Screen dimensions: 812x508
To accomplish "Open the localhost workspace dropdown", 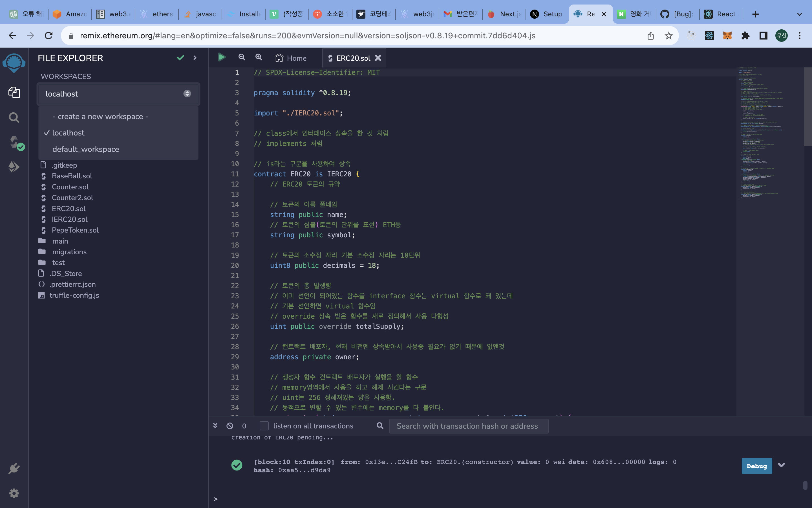I will tap(118, 94).
